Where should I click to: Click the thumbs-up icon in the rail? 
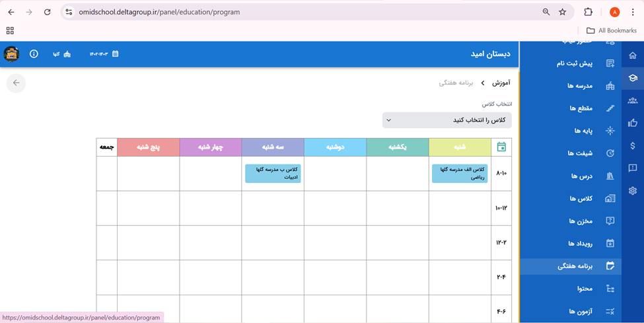pos(633,122)
